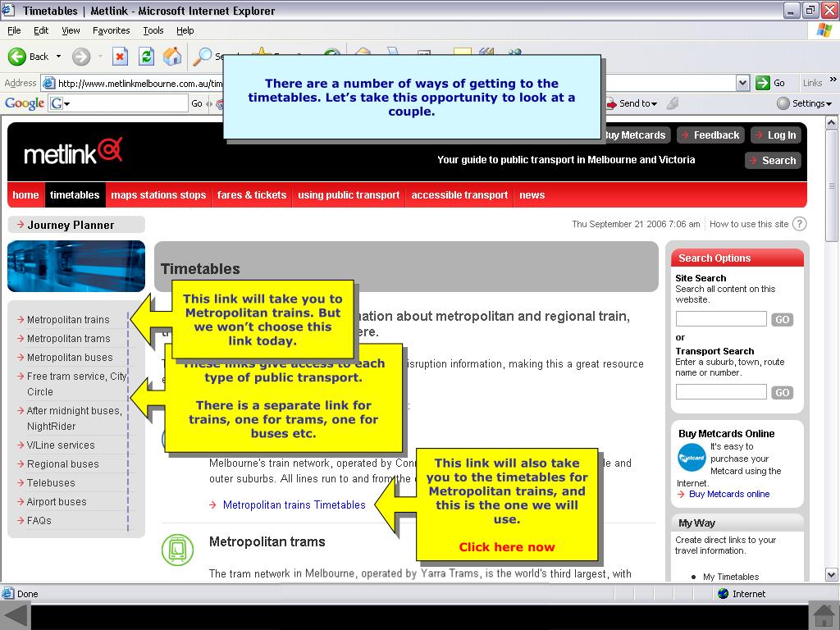This screenshot has height=630, width=840.
Task: Click the home navigation tab
Action: tap(25, 195)
